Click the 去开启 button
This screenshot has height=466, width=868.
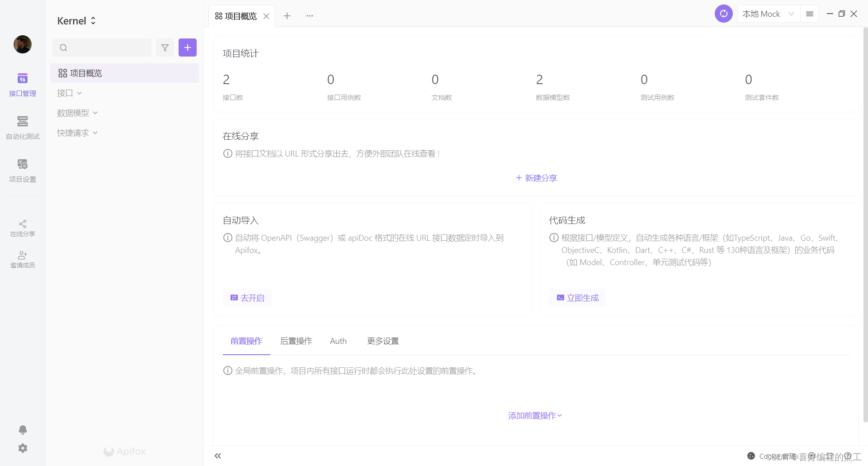(x=247, y=298)
